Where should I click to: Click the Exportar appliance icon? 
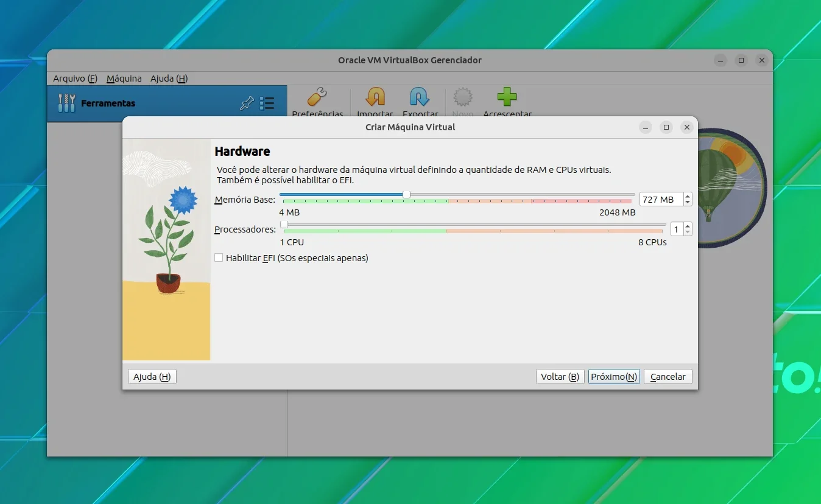[x=420, y=97]
